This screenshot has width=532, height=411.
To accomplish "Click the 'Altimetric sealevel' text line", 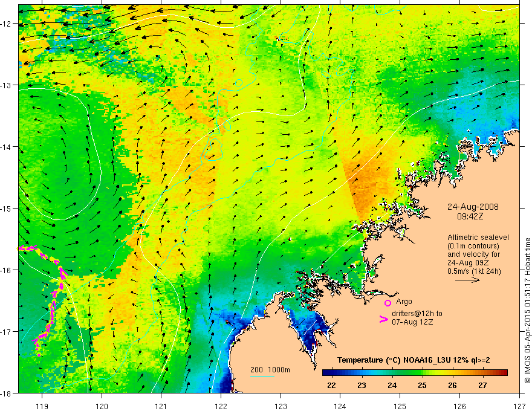I will coord(478,238).
